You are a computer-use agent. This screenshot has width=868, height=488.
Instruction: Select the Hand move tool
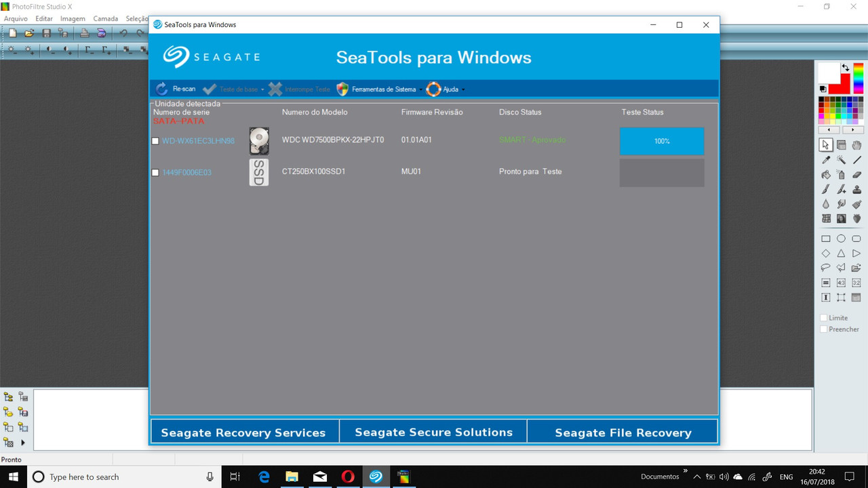[x=856, y=144]
